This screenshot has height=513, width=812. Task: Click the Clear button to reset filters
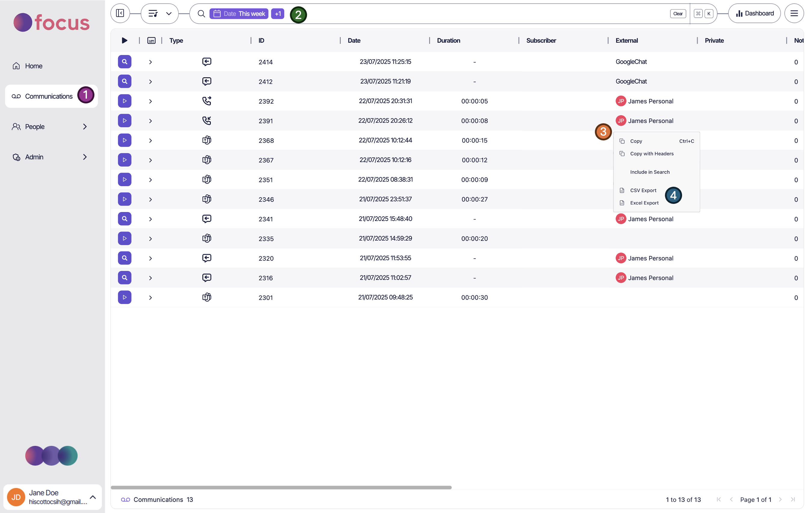pos(678,14)
